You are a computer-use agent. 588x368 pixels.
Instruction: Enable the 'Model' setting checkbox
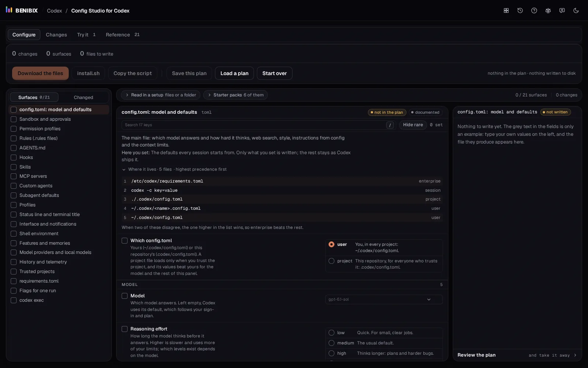125,296
